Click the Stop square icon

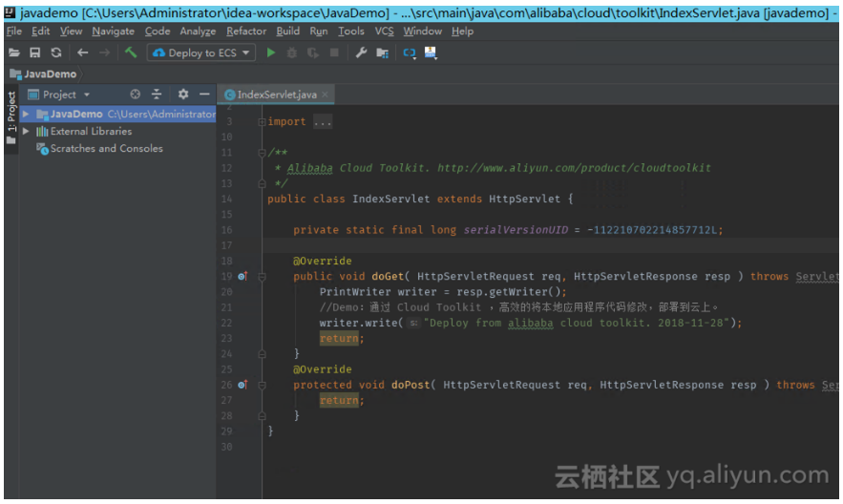coord(334,52)
